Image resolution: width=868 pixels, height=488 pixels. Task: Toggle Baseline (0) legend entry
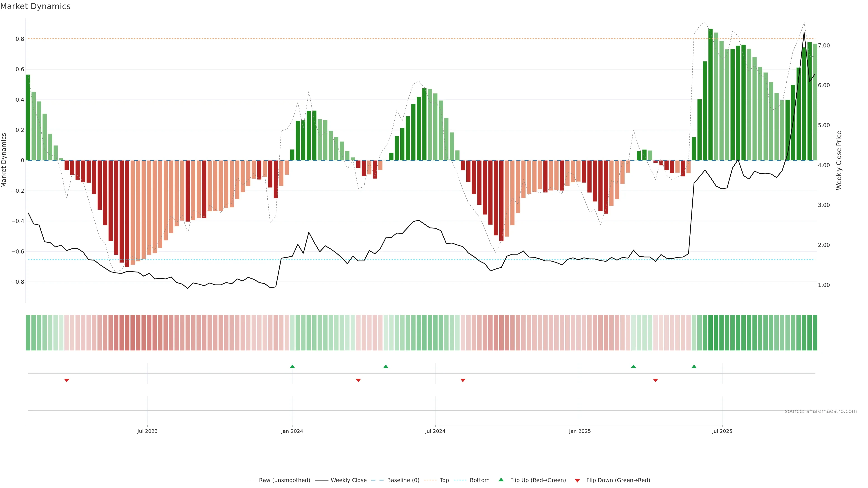(403, 480)
